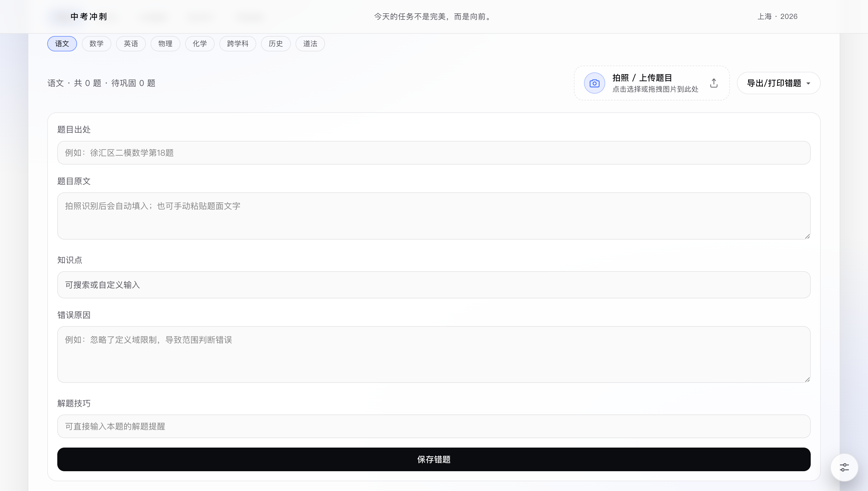Focus the 题目出处 input field
The width and height of the screenshot is (868, 491).
click(x=434, y=153)
